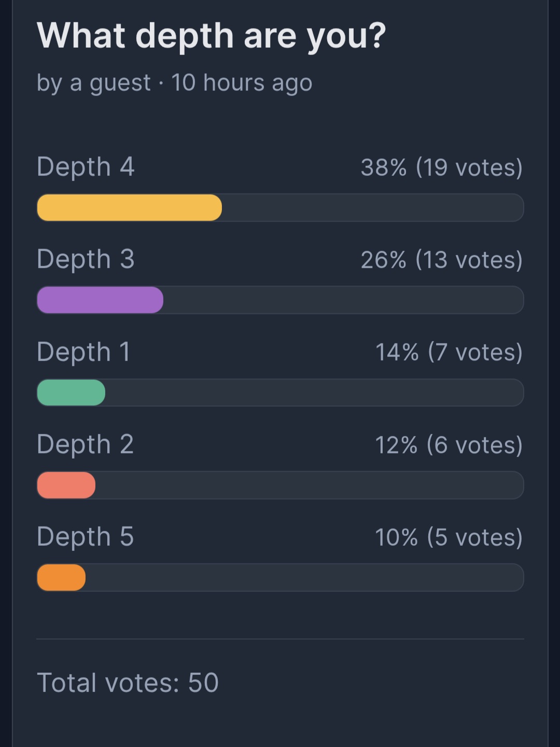Click the poll title 'What depth are you?'
Viewport: 560px width, 747px height.
212,36
